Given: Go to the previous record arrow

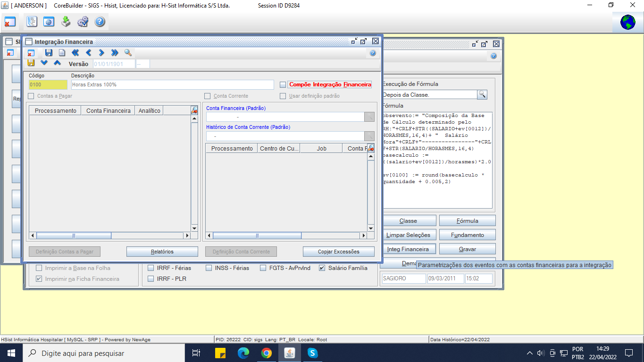Looking at the screenshot, I should [88, 53].
